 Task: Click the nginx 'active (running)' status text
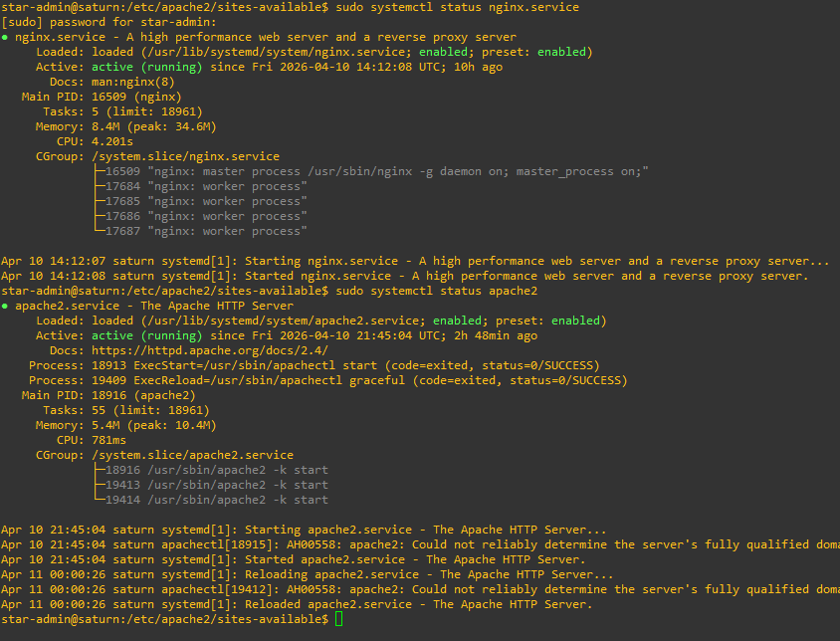click(x=146, y=67)
